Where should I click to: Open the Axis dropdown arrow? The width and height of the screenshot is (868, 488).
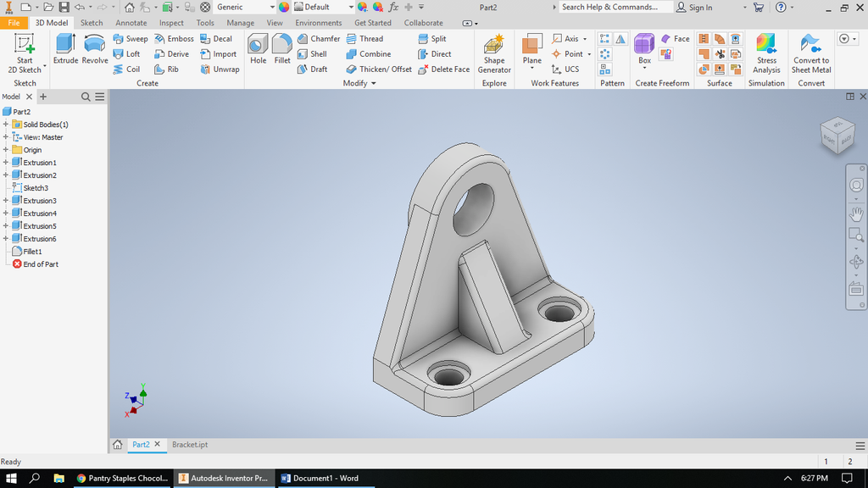point(585,39)
